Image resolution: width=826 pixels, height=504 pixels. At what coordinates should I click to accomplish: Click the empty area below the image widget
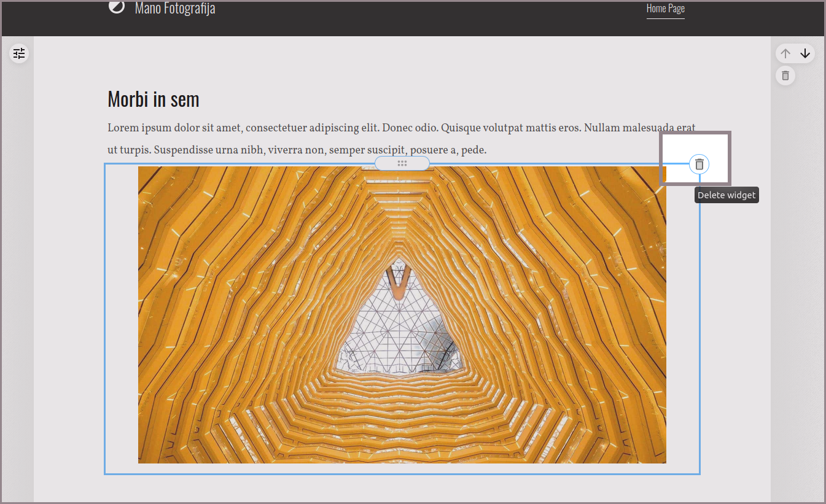coord(402,489)
